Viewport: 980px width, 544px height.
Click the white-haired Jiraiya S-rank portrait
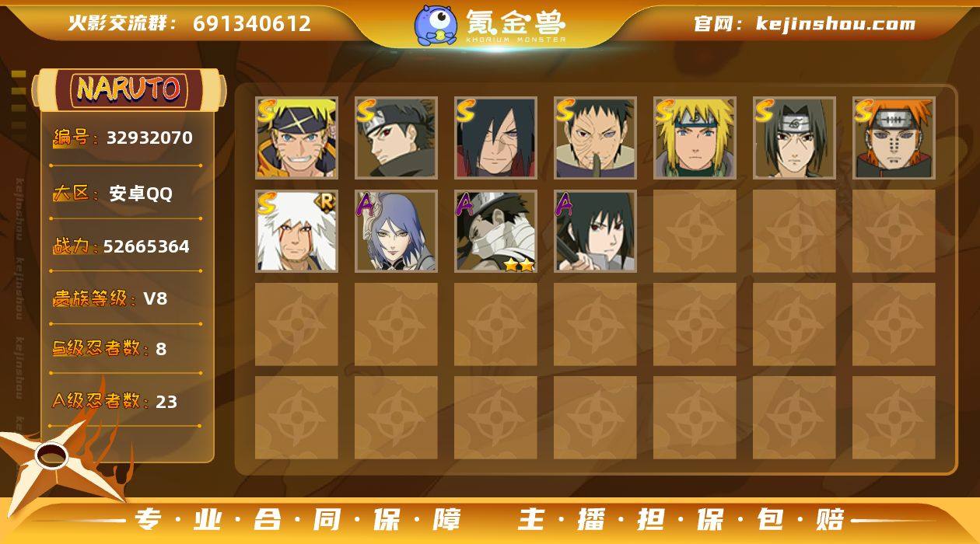(296, 231)
